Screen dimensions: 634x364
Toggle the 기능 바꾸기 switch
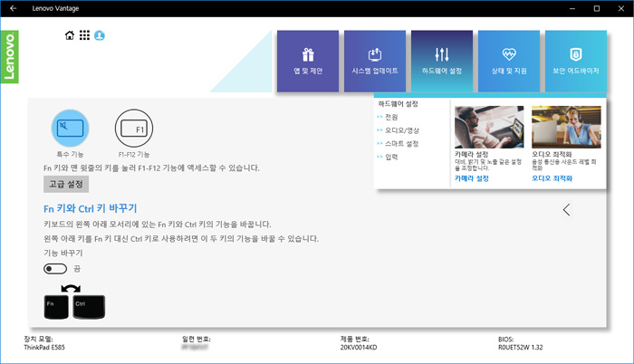click(55, 269)
